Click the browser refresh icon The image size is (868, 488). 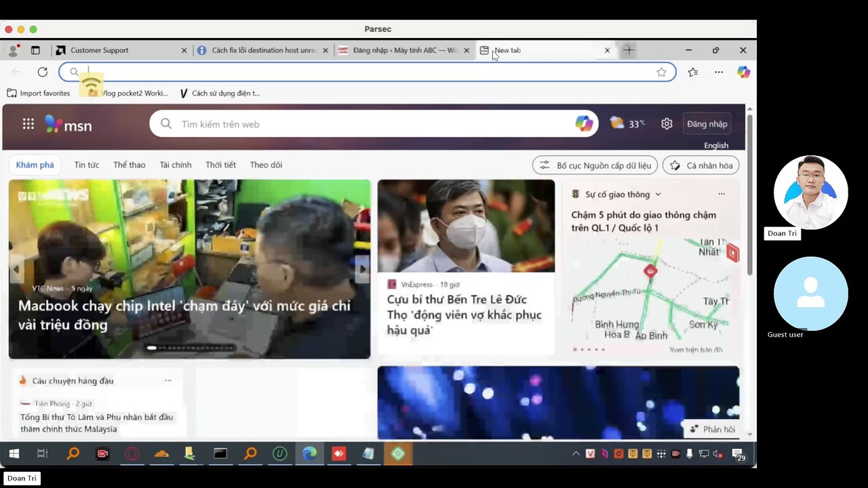tap(42, 72)
